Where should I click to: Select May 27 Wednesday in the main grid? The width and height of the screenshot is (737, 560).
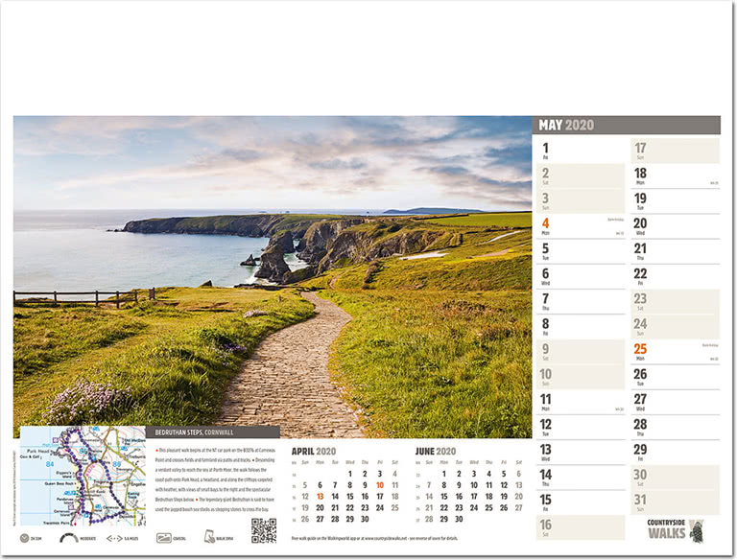(675, 402)
